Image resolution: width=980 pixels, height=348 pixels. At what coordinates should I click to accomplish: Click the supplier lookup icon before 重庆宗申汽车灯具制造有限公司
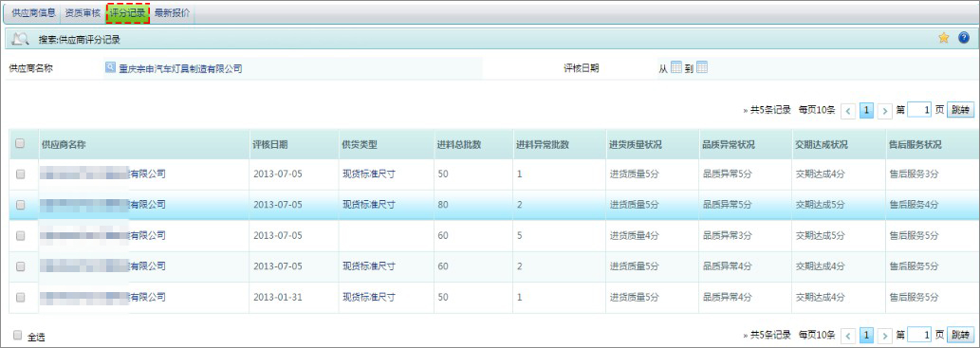(x=111, y=67)
